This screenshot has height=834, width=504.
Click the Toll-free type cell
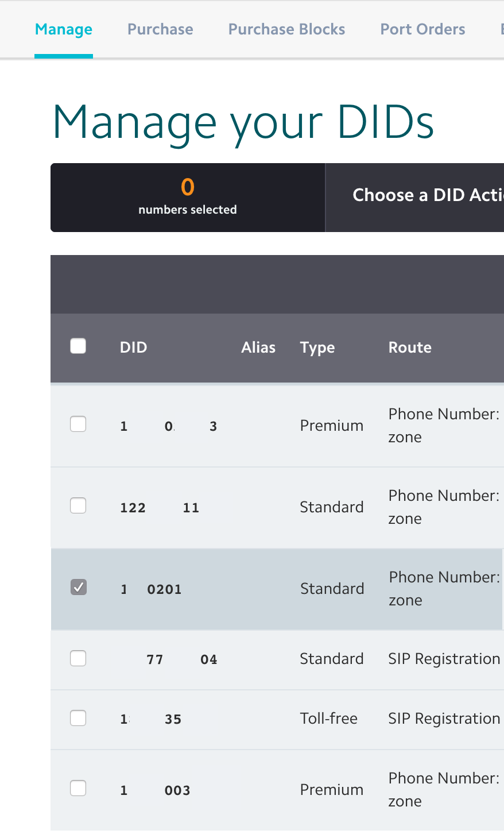coord(329,719)
